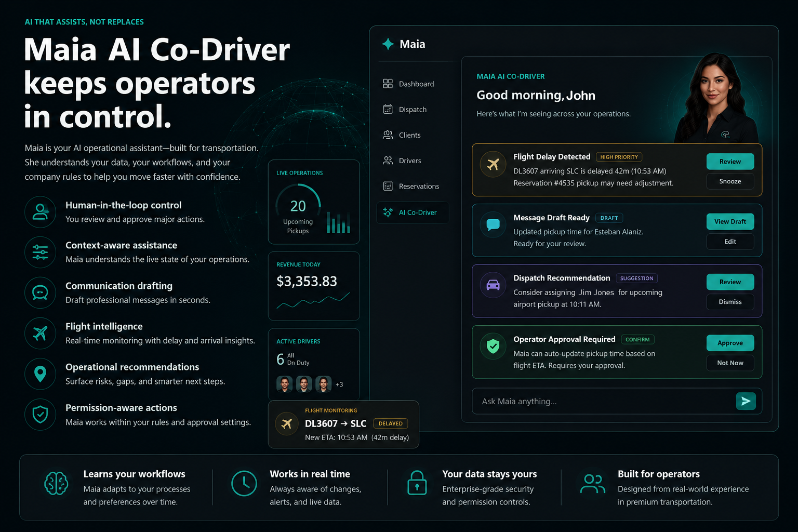Screen dimensions: 798x532
Task: Click the Flight intelligence airplane icon
Action: point(40,333)
